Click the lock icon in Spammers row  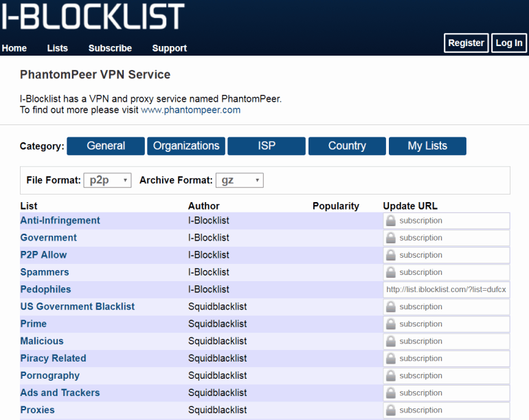point(391,272)
